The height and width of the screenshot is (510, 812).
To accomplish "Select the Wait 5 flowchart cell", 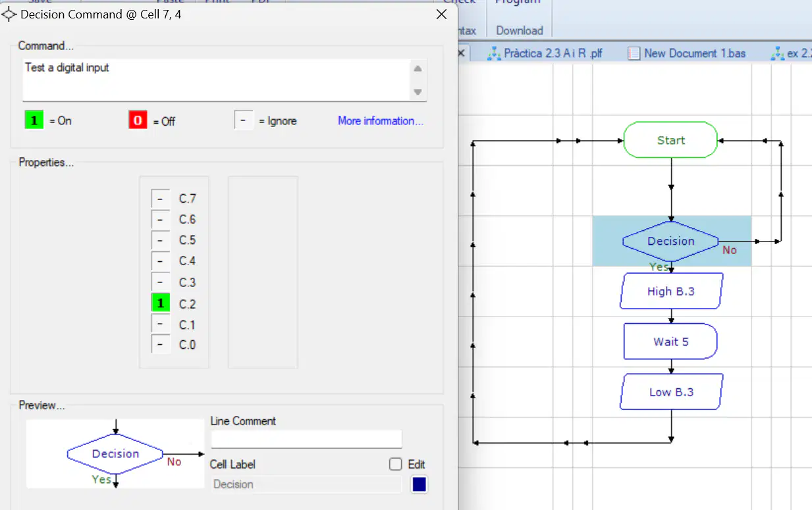I will pyautogui.click(x=670, y=342).
